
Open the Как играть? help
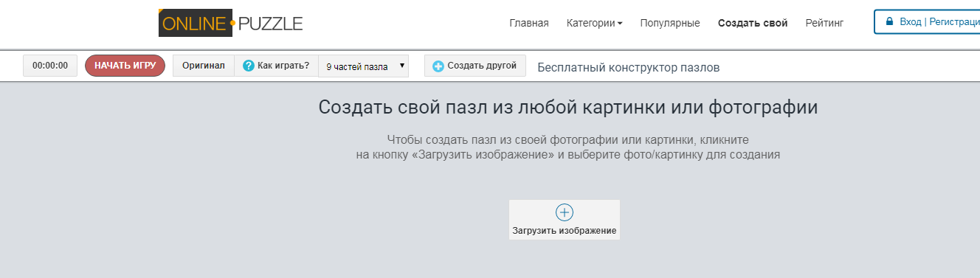point(276,66)
